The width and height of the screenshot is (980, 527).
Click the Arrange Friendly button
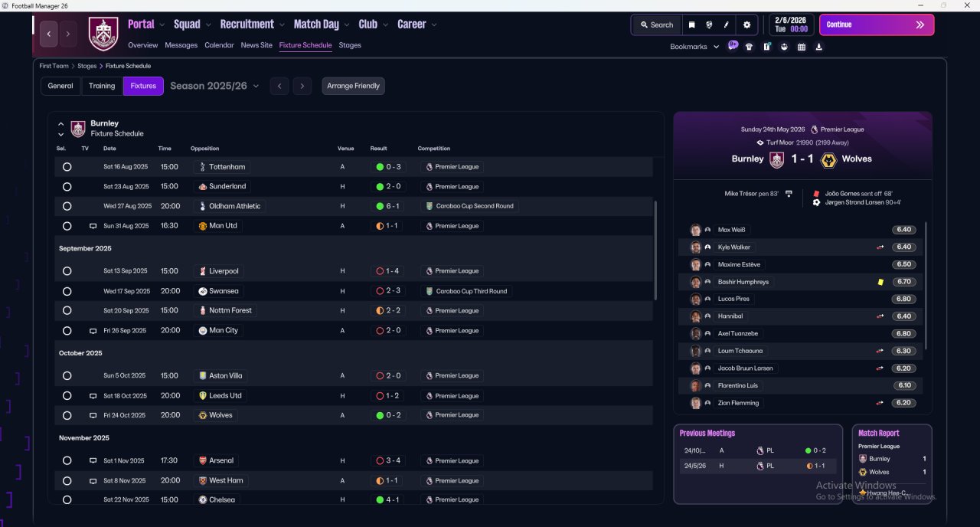point(353,86)
